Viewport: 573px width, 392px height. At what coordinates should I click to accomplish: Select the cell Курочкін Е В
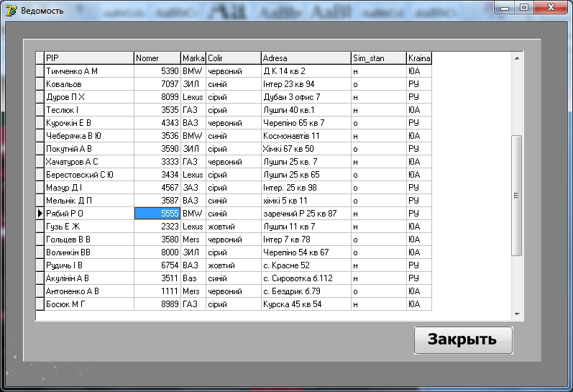click(89, 123)
